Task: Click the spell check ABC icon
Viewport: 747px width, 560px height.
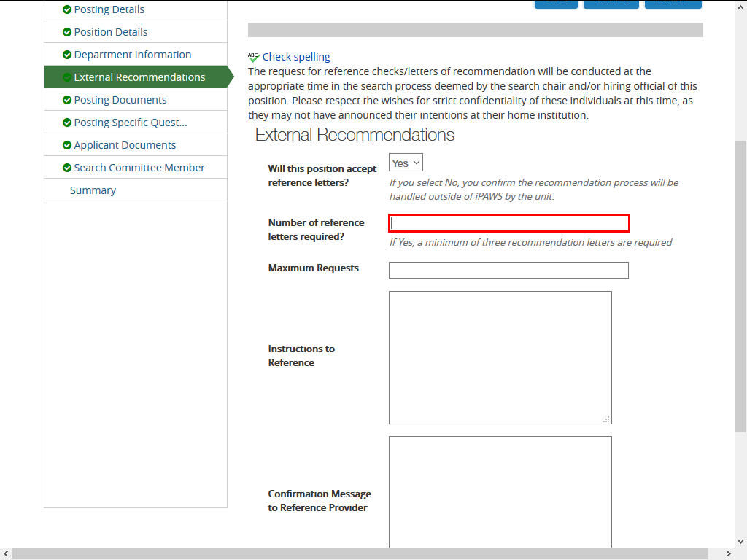Action: point(253,57)
